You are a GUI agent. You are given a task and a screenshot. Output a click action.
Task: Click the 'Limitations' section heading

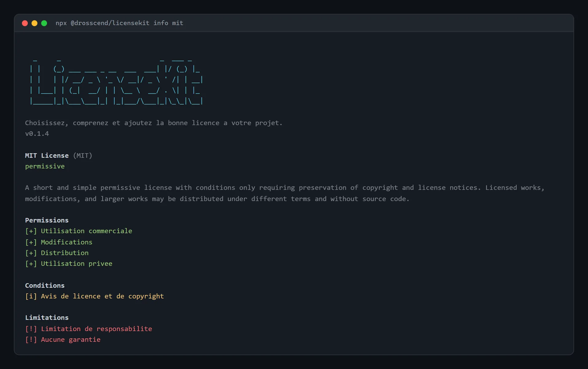47,318
